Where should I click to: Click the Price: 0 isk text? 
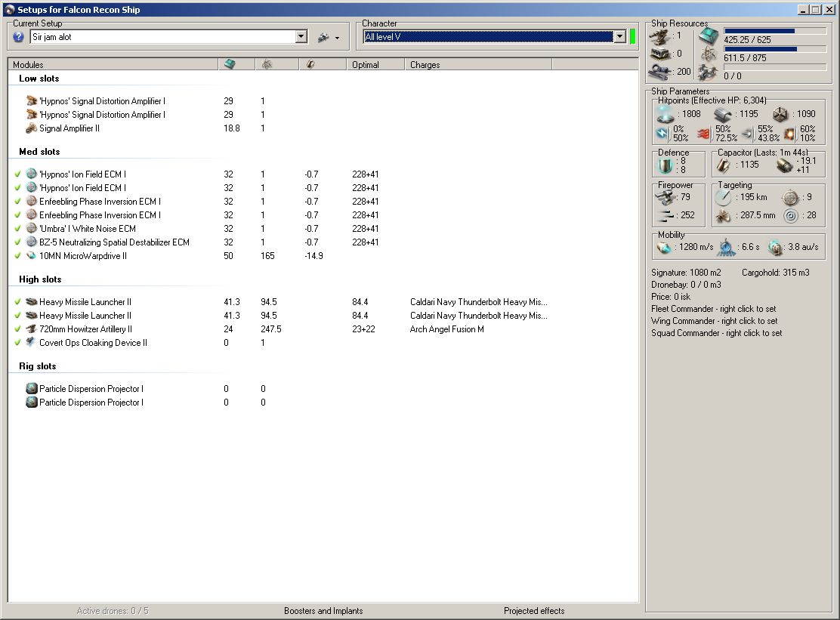pos(671,297)
